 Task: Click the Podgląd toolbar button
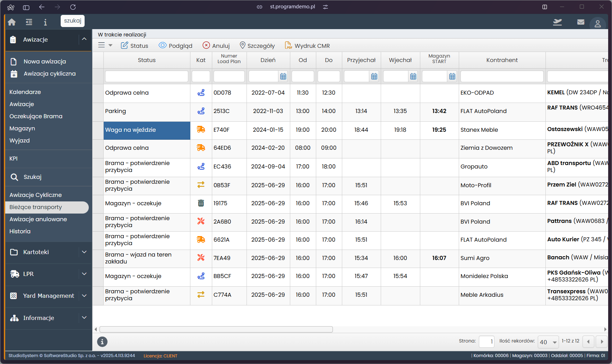pyautogui.click(x=175, y=45)
